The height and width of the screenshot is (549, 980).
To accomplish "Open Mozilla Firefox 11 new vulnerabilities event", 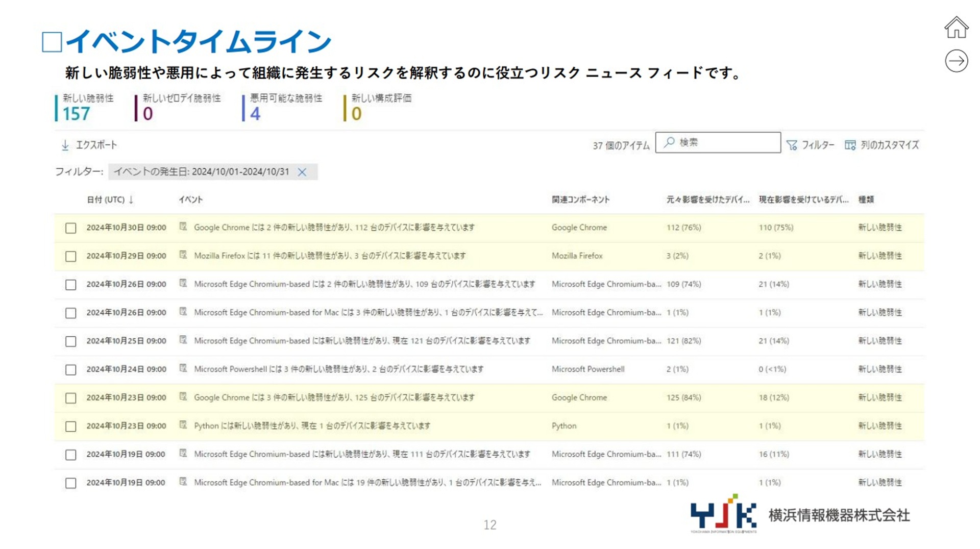I will 330,256.
